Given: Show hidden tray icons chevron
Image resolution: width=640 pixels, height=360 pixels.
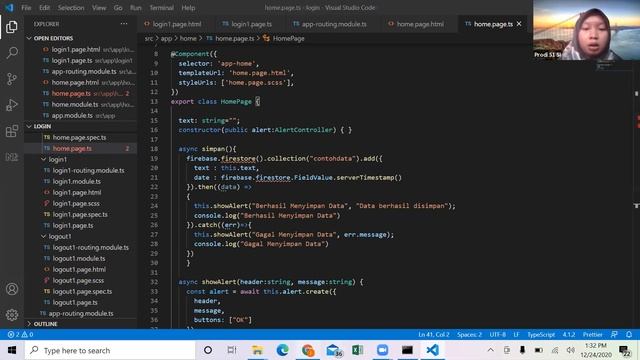Looking at the screenshot, I should click(x=491, y=350).
